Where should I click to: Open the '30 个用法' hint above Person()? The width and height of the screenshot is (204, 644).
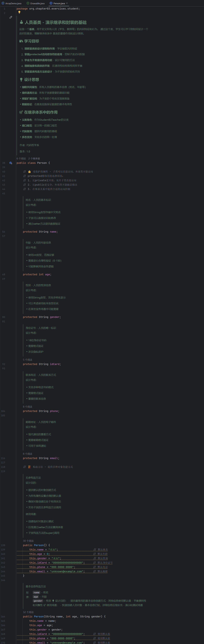28,541
